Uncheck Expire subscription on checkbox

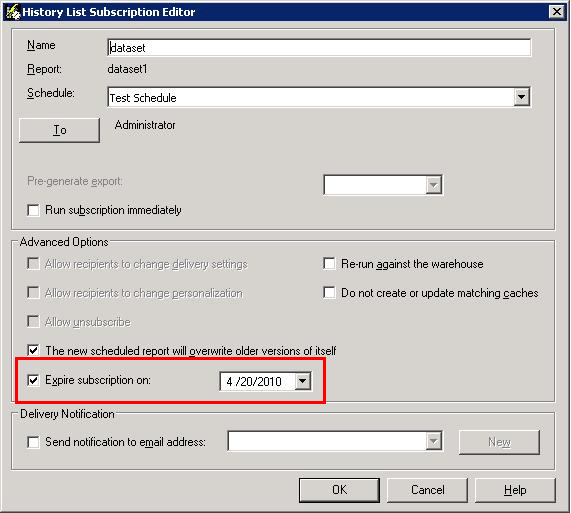pos(34,380)
